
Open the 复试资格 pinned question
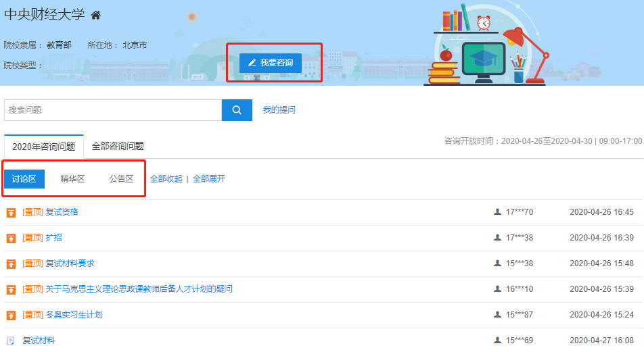[x=62, y=212]
